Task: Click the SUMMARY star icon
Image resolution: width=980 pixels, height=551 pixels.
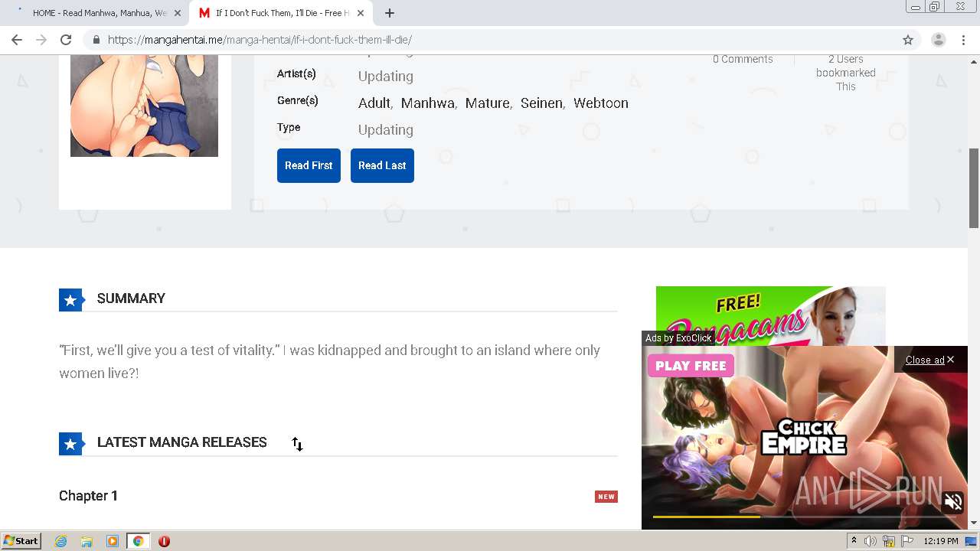Action: click(70, 300)
